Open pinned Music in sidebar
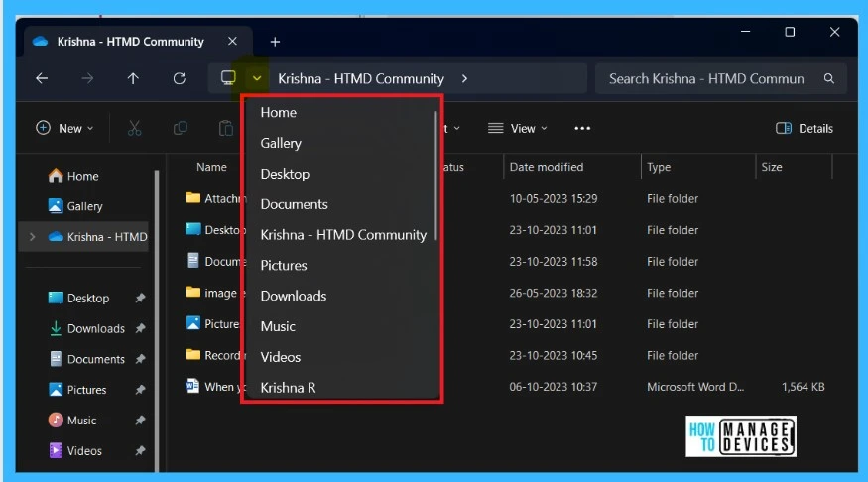 (x=72, y=421)
